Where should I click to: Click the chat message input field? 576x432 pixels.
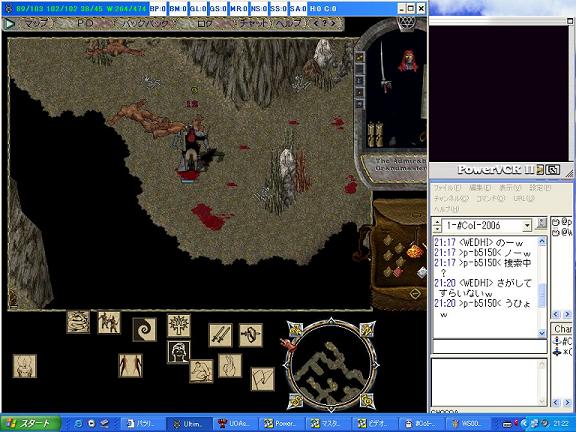pos(490,346)
